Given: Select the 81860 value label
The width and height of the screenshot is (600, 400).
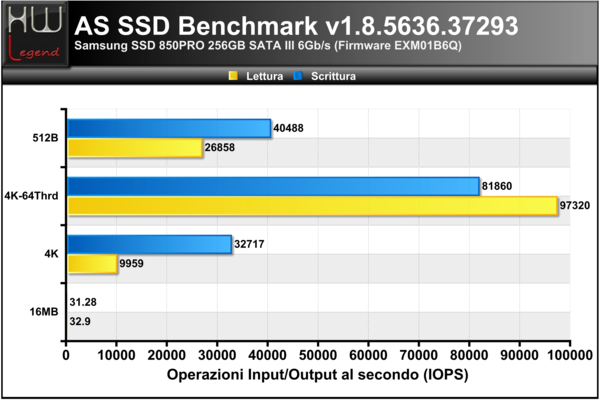Looking at the screenshot, I should point(497,186).
